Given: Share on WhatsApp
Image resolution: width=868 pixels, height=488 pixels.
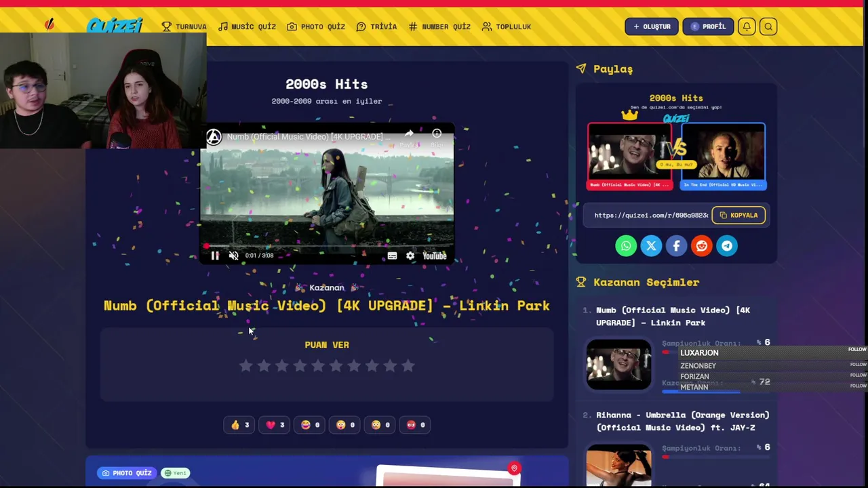Looking at the screenshot, I should (x=626, y=246).
